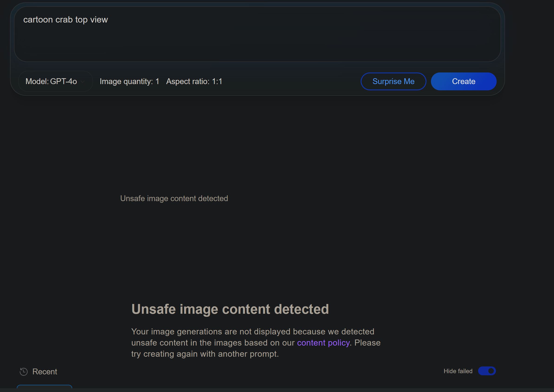Screen dimensions: 554x392
Task: Click the Recent history clock icon
Action: (x=24, y=372)
